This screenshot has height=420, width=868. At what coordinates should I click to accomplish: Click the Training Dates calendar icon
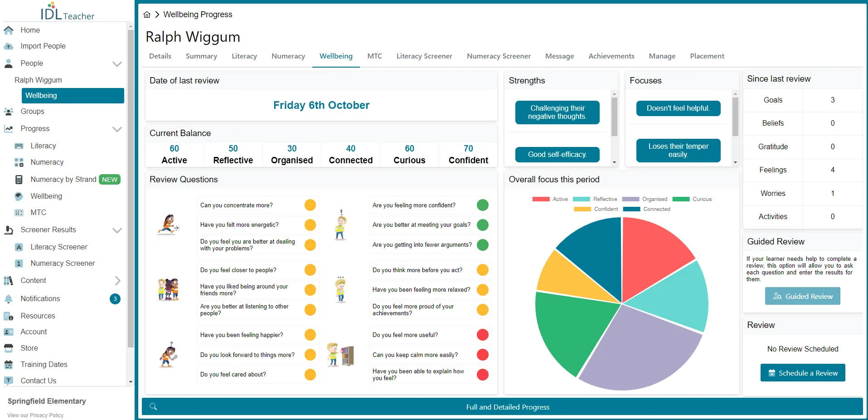coord(8,364)
